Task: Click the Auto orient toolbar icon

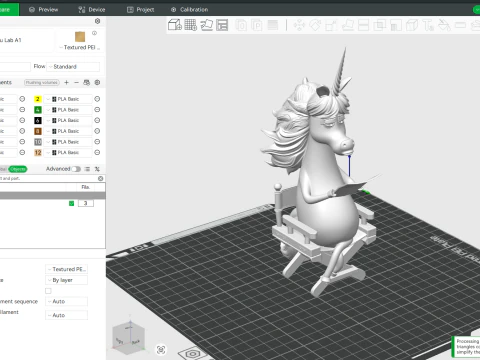Action: click(x=206, y=25)
